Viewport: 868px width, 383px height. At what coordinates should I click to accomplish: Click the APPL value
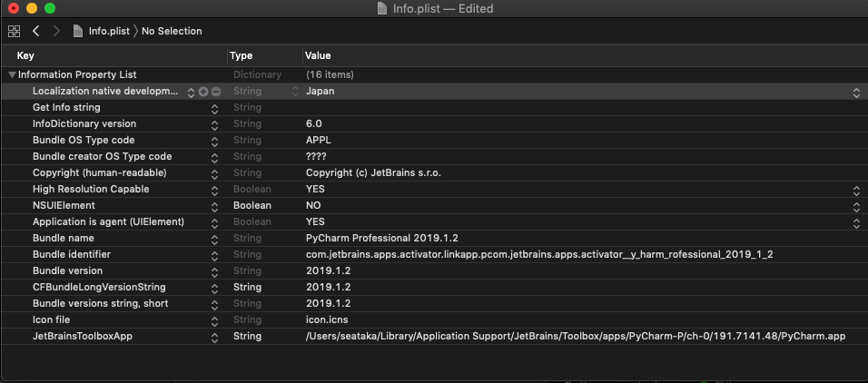(x=319, y=140)
